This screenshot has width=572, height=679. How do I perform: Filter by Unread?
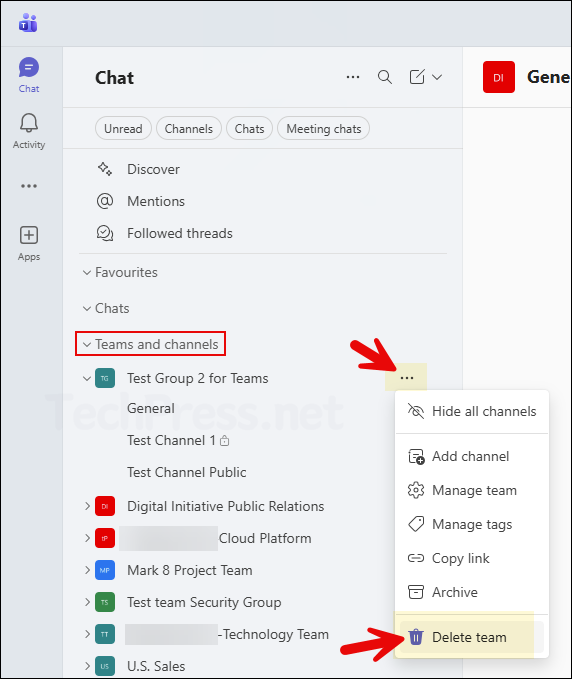tap(123, 129)
